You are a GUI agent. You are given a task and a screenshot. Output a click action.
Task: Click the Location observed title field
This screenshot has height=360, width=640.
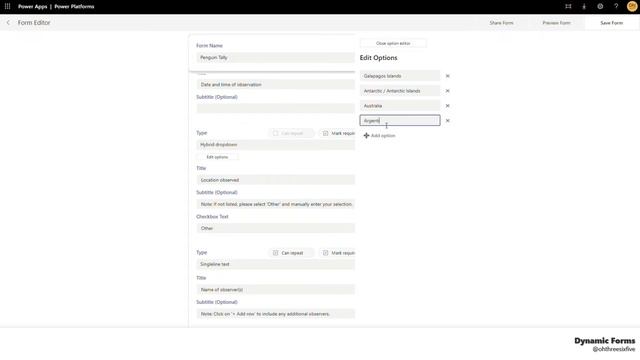276,180
